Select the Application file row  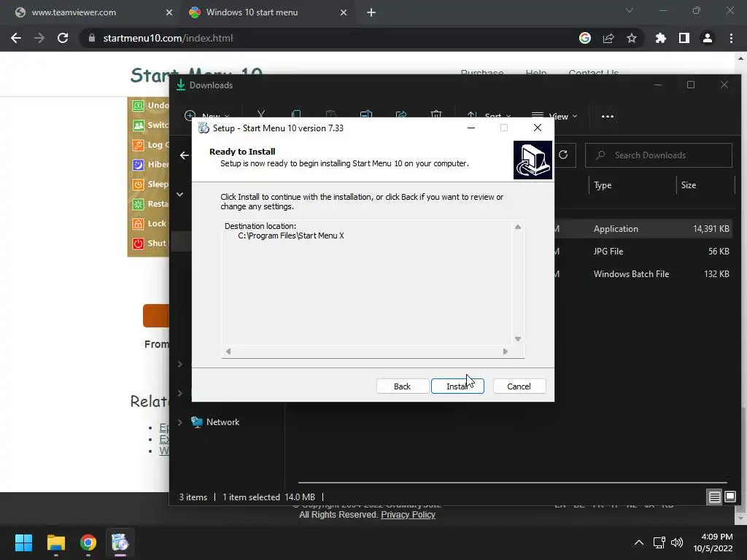pos(644,229)
